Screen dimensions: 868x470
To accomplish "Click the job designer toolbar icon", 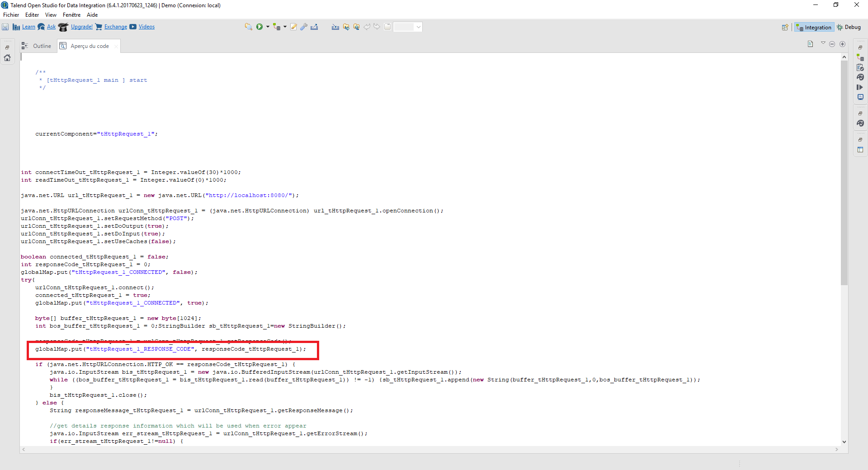I will click(x=277, y=27).
